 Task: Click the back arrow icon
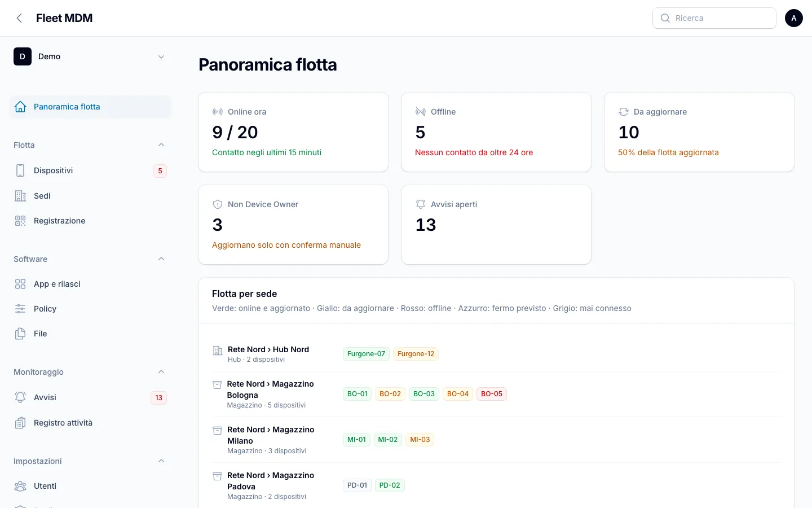click(x=19, y=18)
